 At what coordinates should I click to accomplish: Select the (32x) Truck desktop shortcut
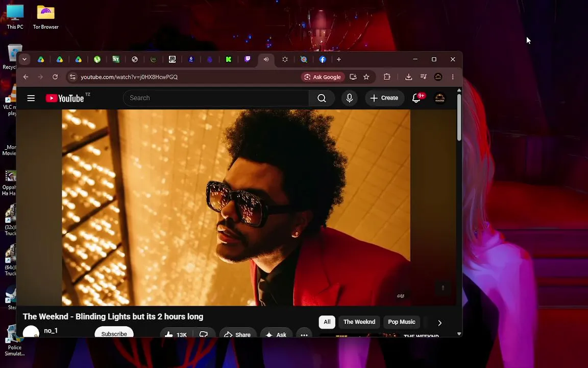[x=11, y=220]
